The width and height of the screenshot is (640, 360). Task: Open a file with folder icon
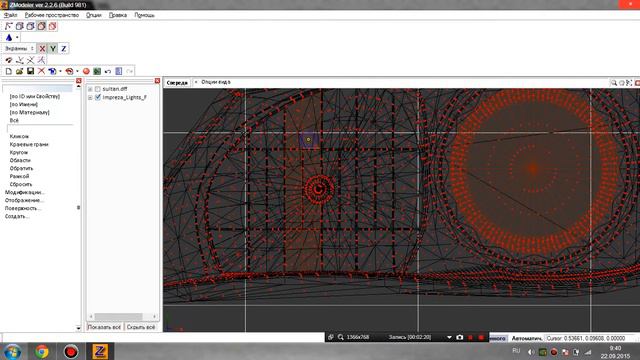point(19,71)
